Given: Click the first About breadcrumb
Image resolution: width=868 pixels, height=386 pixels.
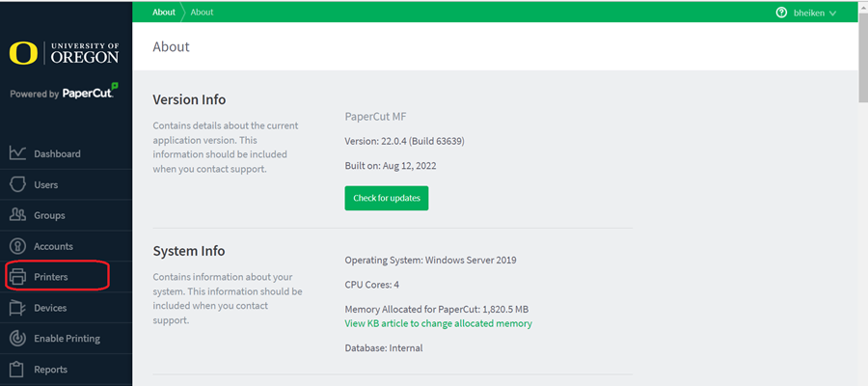Looking at the screenshot, I should click(164, 13).
